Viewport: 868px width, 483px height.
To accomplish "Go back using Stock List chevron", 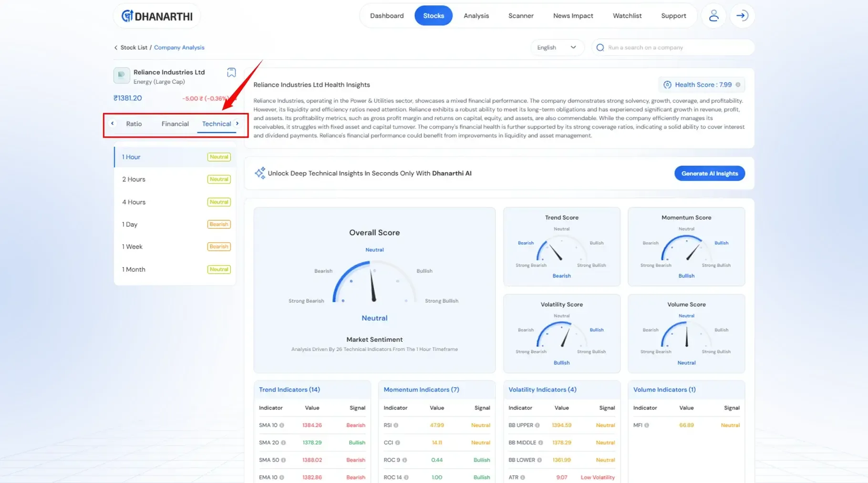I will click(115, 48).
